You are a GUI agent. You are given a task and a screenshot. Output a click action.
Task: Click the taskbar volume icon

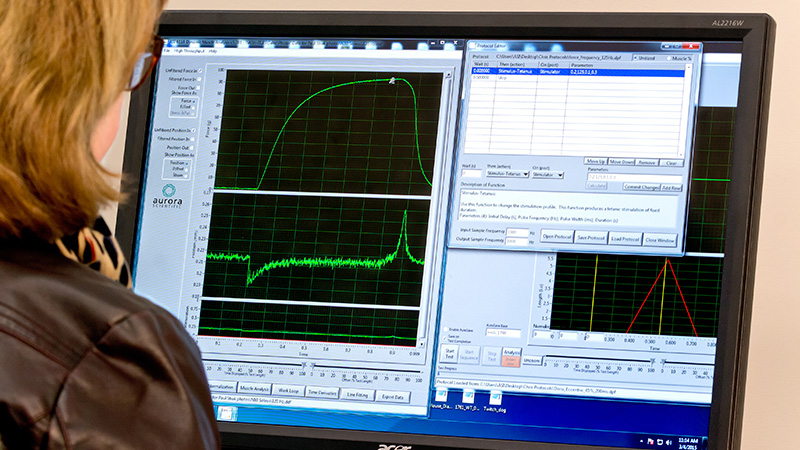[x=668, y=442]
